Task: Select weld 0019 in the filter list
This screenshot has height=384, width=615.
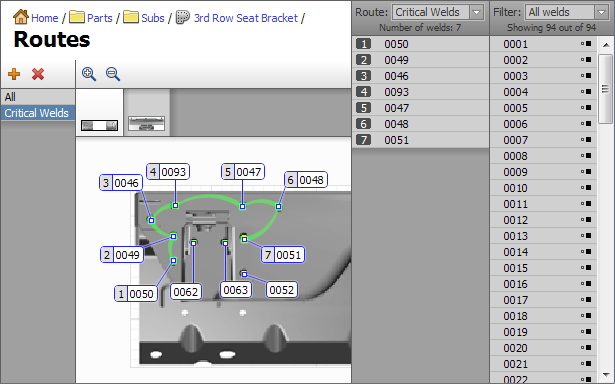Action: point(544,332)
